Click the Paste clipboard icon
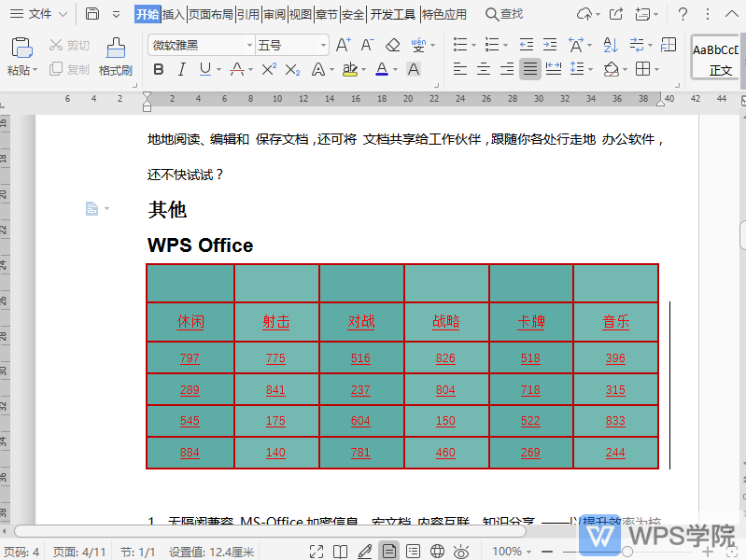 21,48
